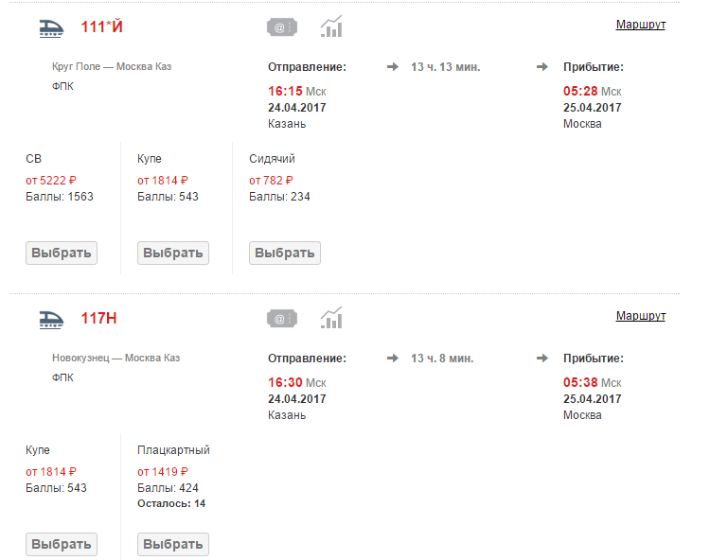The width and height of the screenshot is (728, 560).
Task: Select Купе on train 111*Й via Выбрать
Action: pos(172,253)
